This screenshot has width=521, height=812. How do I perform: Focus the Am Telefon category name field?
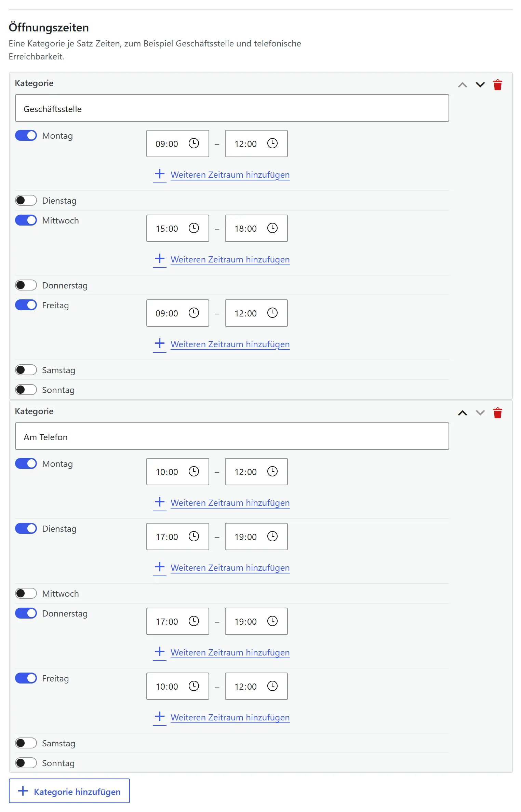(232, 436)
